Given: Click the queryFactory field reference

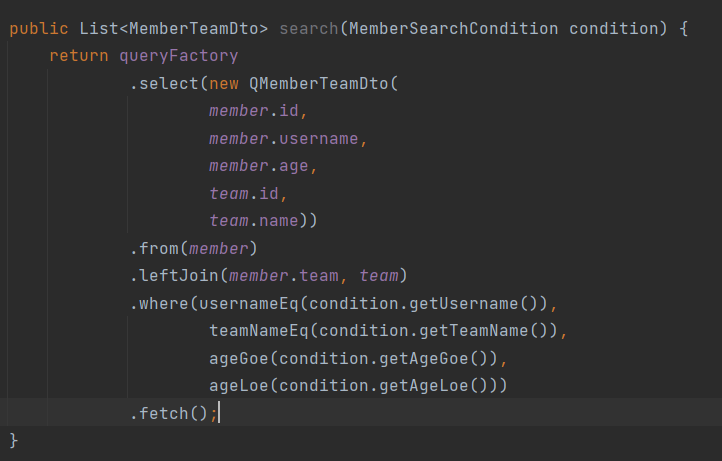Looking at the screenshot, I should click(x=179, y=56).
